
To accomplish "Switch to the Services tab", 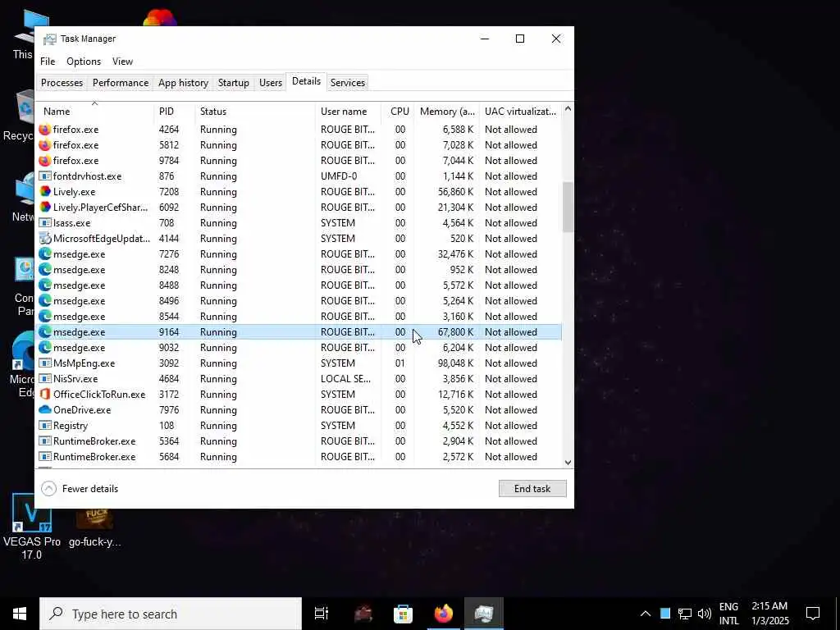I will coord(348,83).
